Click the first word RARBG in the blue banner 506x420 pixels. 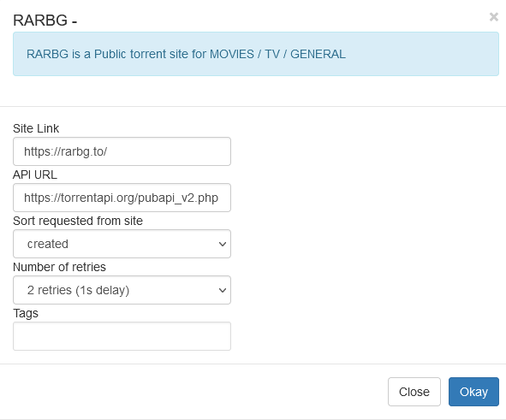pyautogui.click(x=47, y=54)
